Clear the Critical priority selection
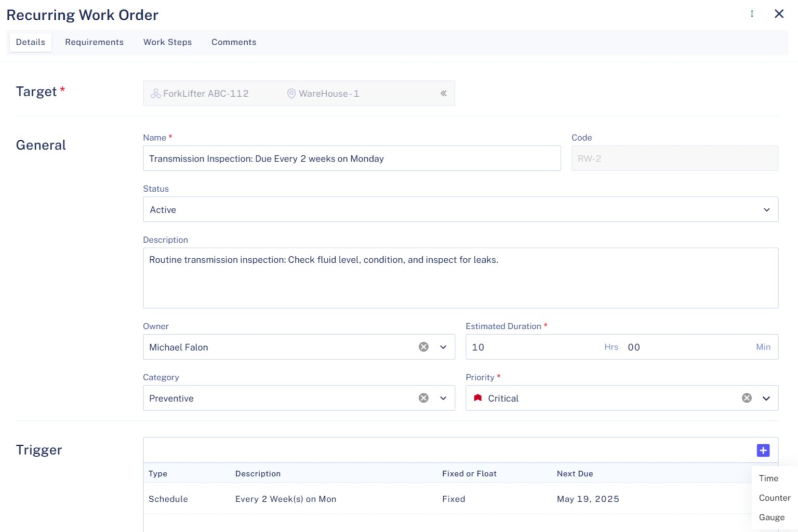Screen dimensions: 798x532 click(x=747, y=398)
